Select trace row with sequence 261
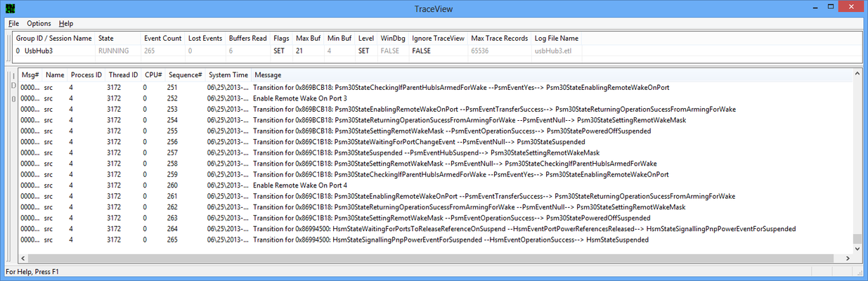The height and width of the screenshot is (281, 868). 435,197
